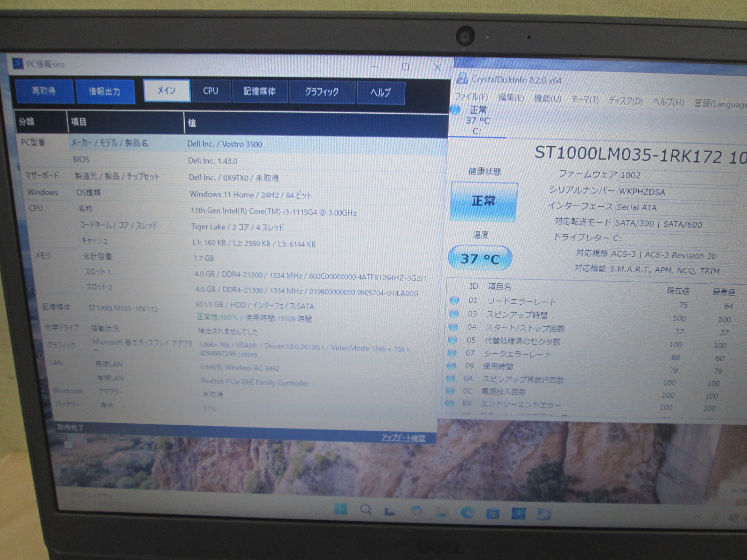Open the ヘルプ(H) menu in CrystalDiskInfo
The height and width of the screenshot is (560, 747).
pyautogui.click(x=668, y=102)
